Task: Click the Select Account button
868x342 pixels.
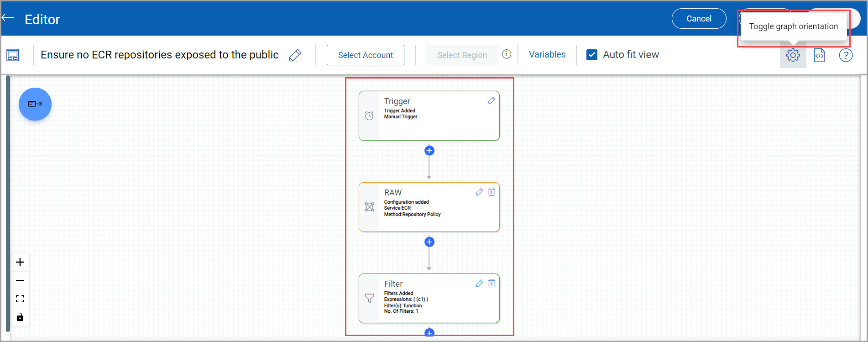Action: (x=365, y=55)
